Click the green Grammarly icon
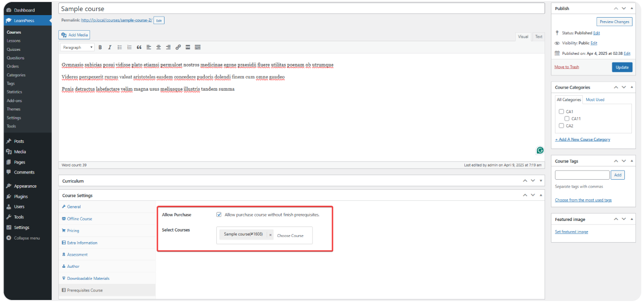Image resolution: width=644 pixels, height=302 pixels. [540, 150]
